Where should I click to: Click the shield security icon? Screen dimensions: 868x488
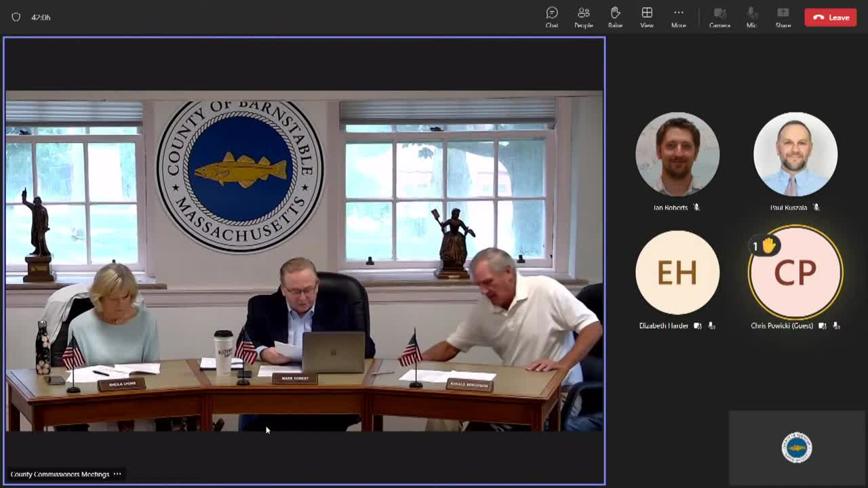coord(16,17)
